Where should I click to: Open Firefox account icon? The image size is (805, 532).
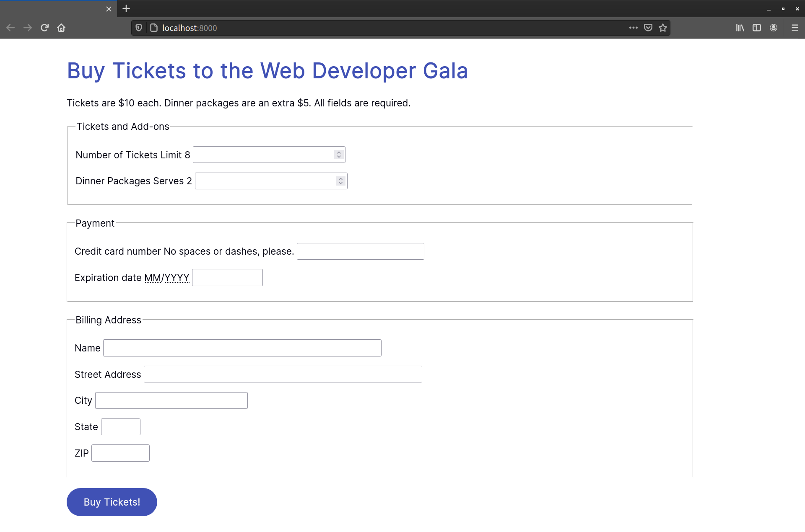pos(773,28)
